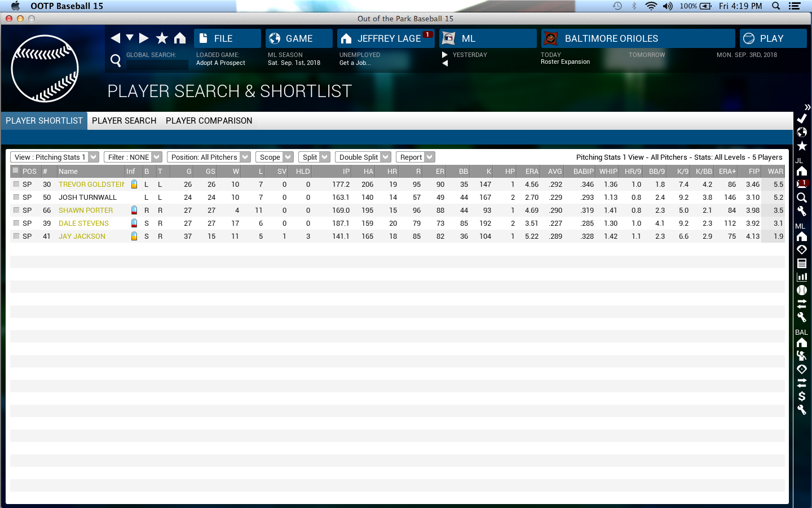Open Shawn Porter's player page

(x=86, y=210)
